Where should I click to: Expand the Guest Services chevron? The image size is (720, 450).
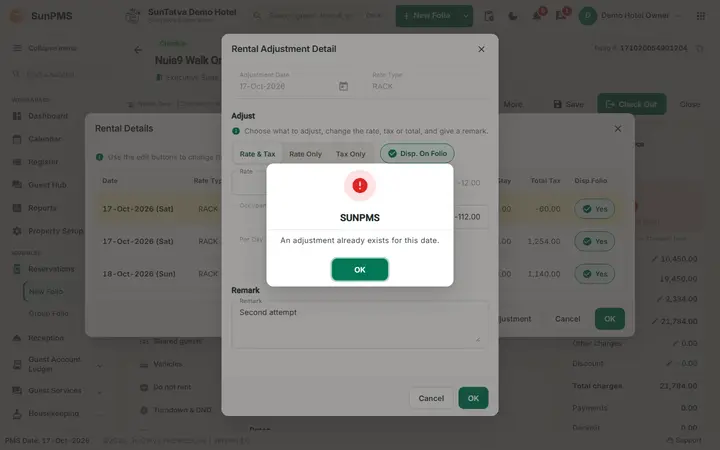99,393
